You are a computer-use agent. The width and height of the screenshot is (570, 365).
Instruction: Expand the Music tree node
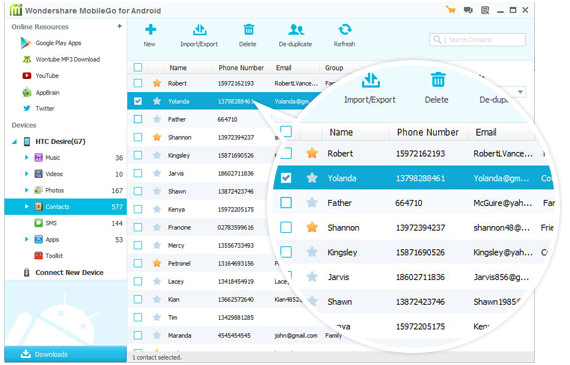tap(26, 157)
